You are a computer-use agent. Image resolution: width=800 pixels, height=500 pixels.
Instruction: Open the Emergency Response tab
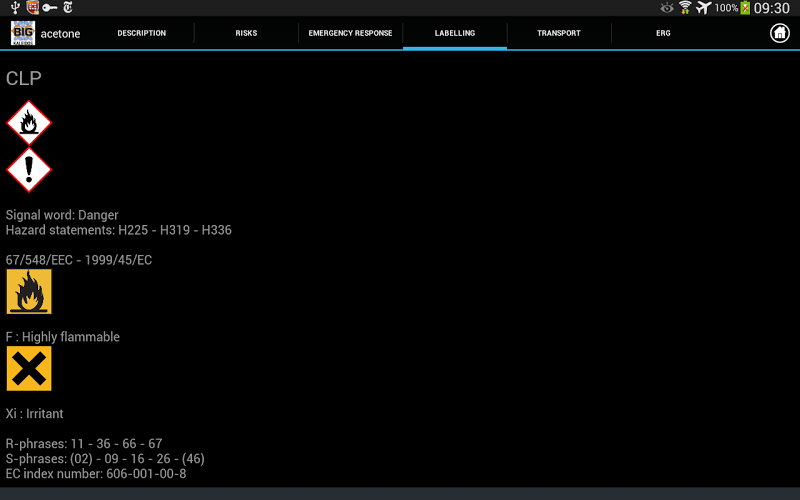351,33
